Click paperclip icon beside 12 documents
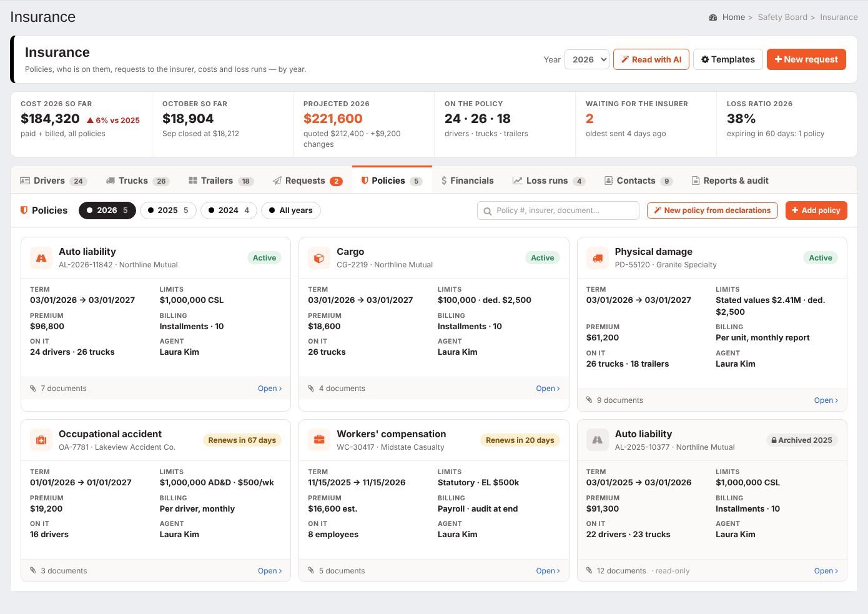The width and height of the screenshot is (868, 614). coord(589,571)
